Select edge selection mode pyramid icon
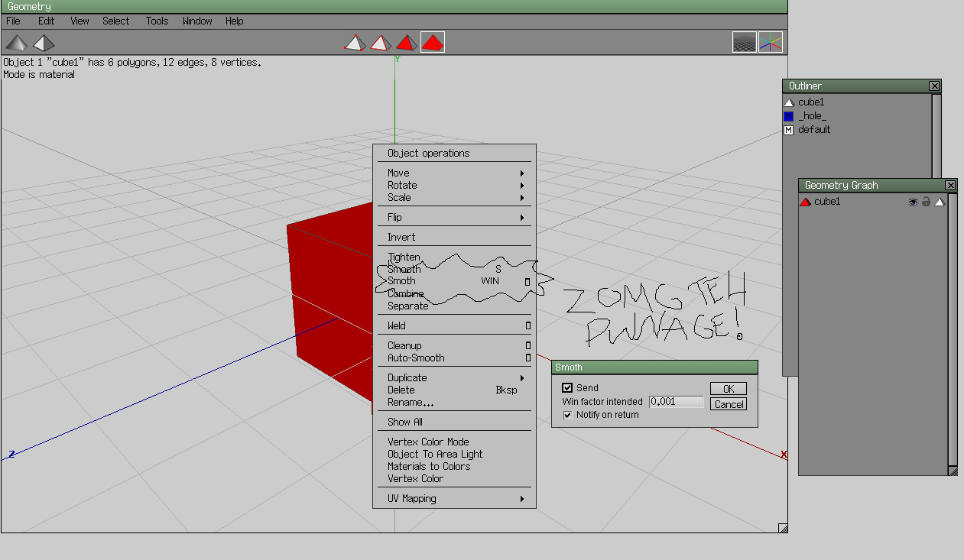This screenshot has height=560, width=964. [380, 42]
